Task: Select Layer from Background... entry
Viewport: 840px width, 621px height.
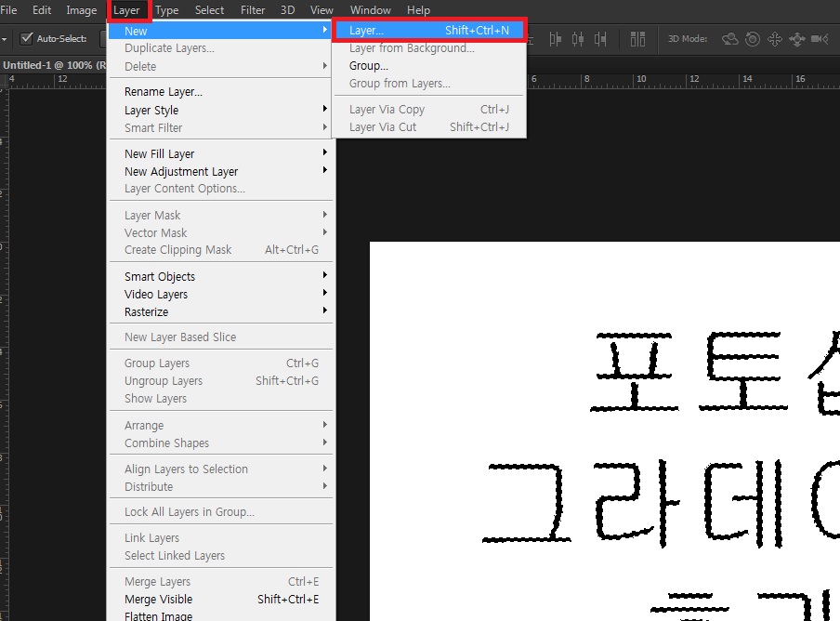Action: pyautogui.click(x=429, y=48)
